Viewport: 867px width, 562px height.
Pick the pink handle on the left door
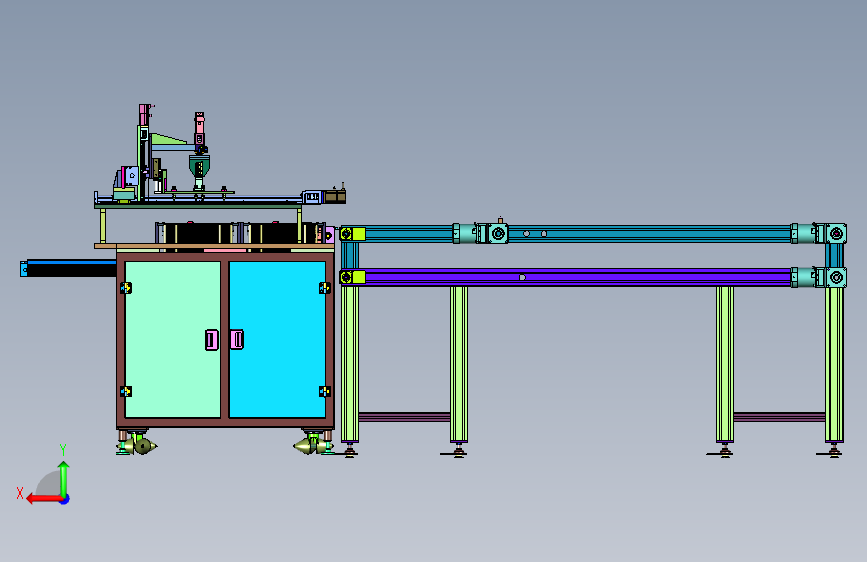(212, 340)
